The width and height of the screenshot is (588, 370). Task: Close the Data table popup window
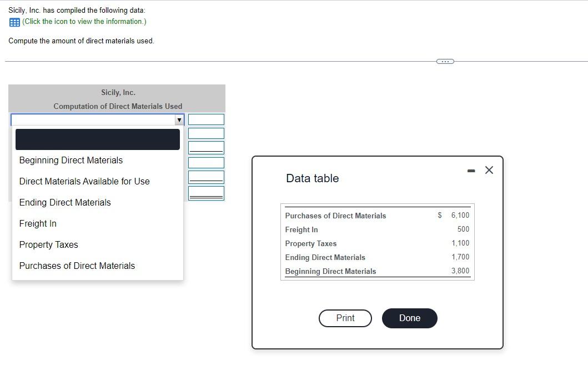click(489, 170)
